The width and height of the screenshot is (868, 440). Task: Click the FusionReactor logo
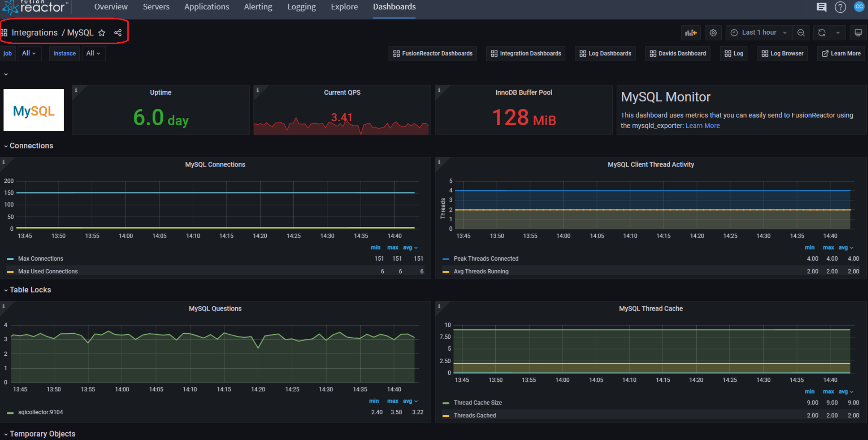pos(35,7)
